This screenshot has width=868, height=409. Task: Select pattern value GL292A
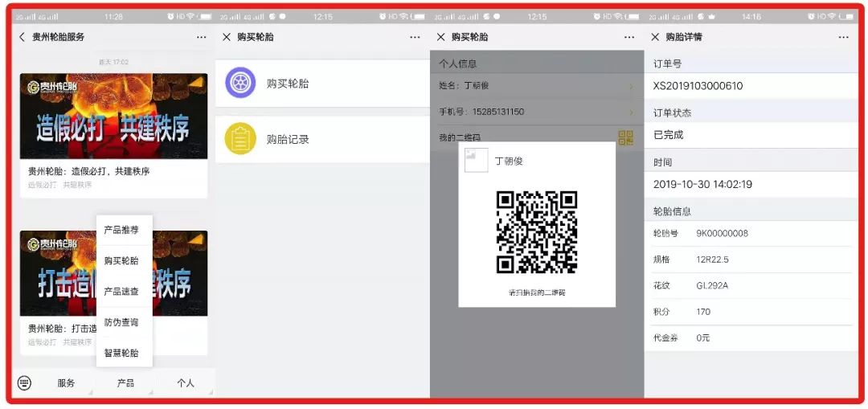(712, 285)
